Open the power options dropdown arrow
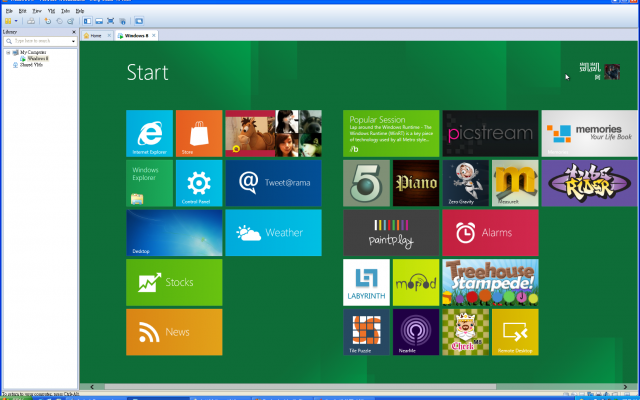Viewport: 640px width, 400px height. point(16,21)
